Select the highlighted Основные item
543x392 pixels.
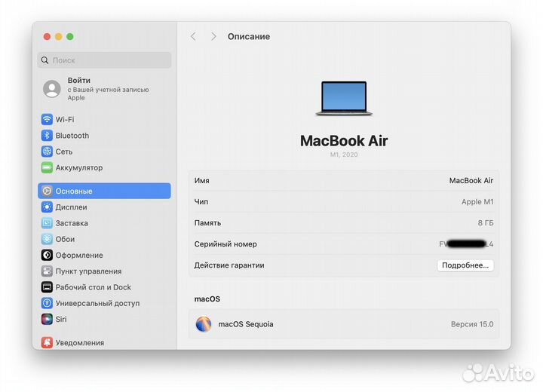[x=104, y=191]
